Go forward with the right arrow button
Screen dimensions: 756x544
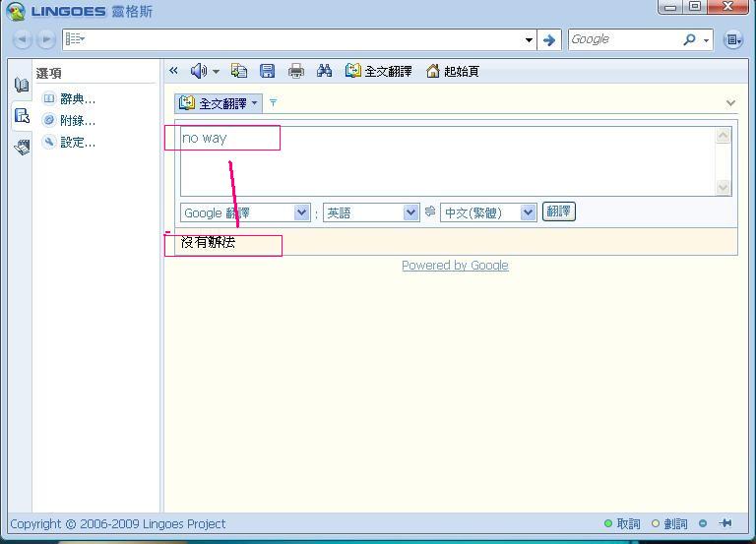pyautogui.click(x=46, y=39)
